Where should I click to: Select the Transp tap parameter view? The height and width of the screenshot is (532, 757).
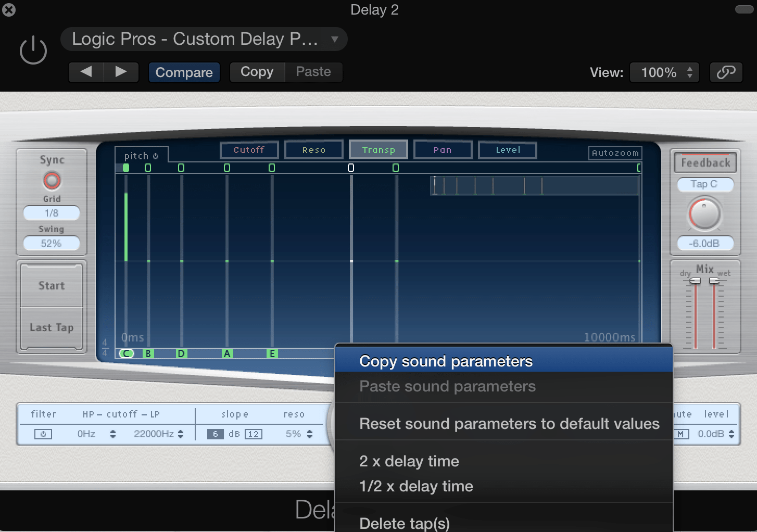(x=378, y=149)
